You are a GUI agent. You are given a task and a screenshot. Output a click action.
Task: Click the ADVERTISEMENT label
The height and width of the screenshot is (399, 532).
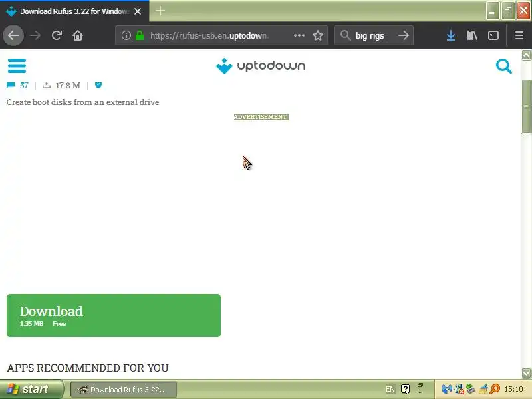point(261,117)
